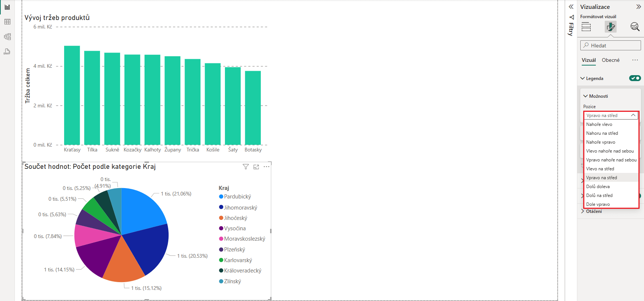Click the Župany axis label

[173, 150]
